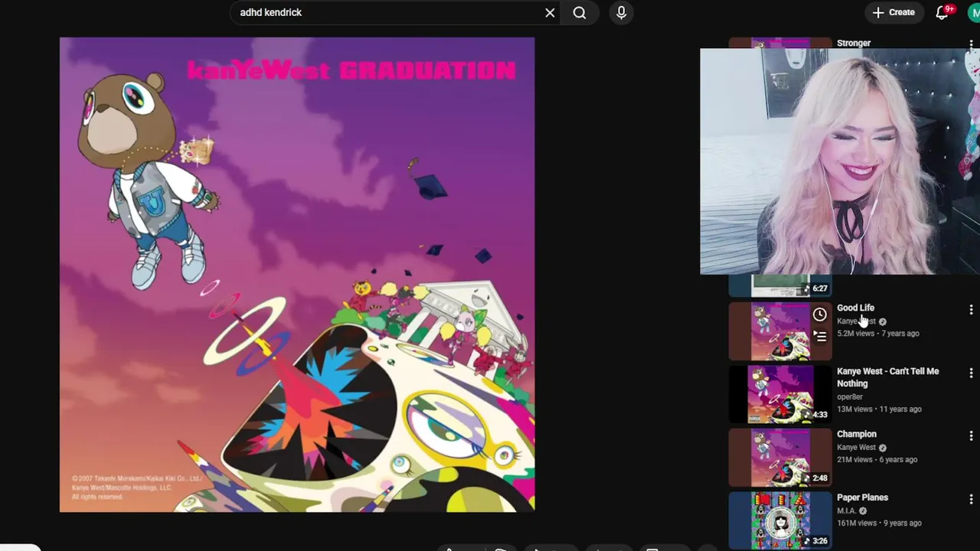Click the magnifier search button
The width and height of the screenshot is (980, 551).
click(580, 12)
